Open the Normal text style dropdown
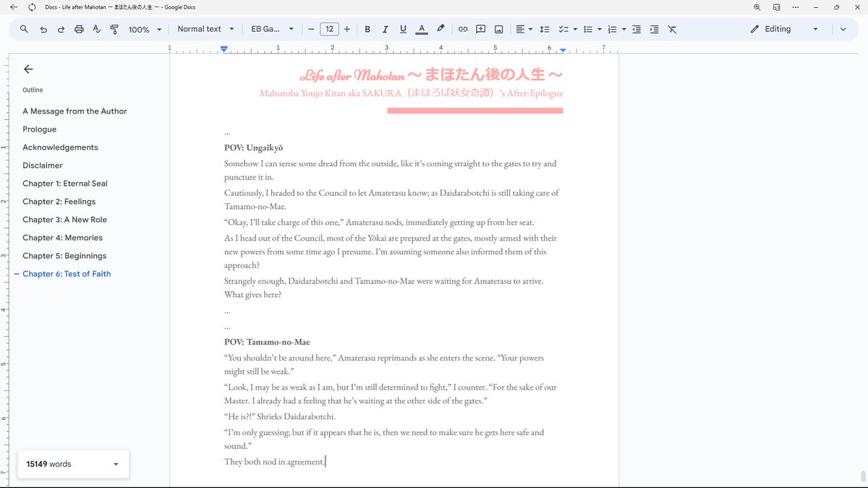This screenshot has width=868, height=488. [206, 29]
